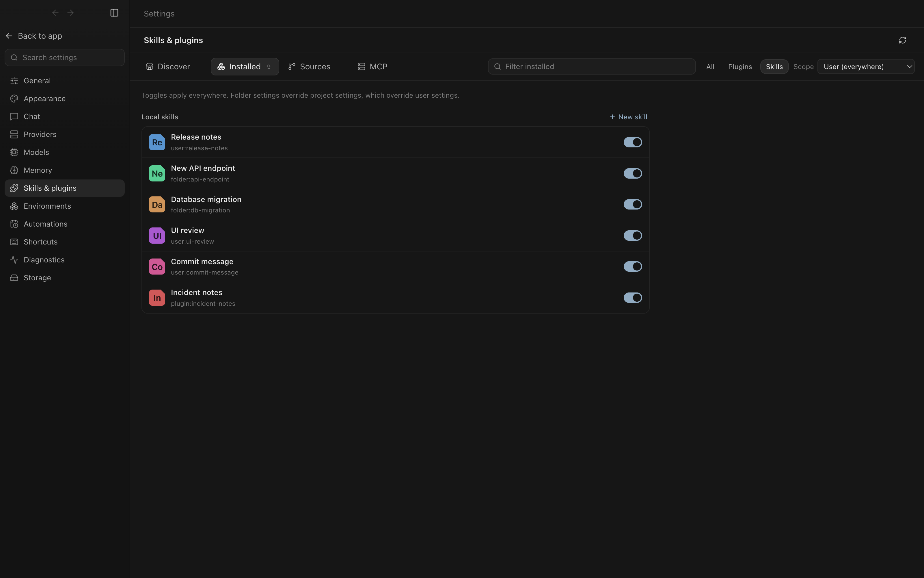Open Shortcuts settings in the sidebar
This screenshot has width=924, height=578.
64,242
